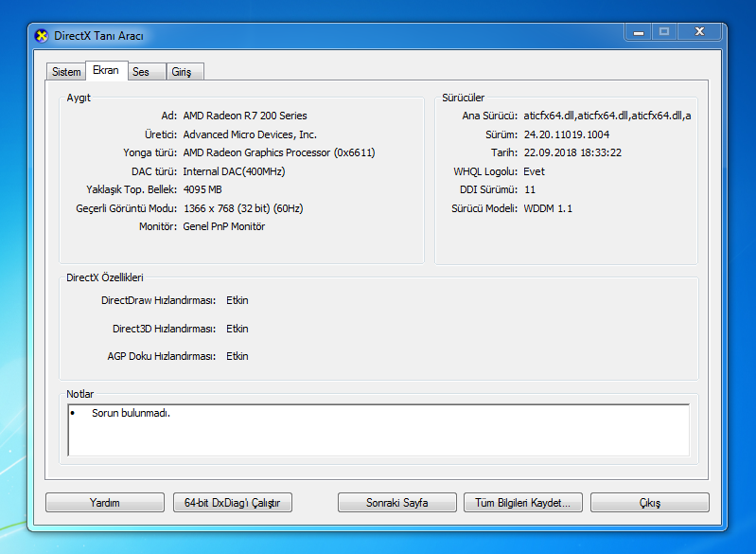The image size is (756, 554).
Task: Click the date 22.09.2018 18:33:22
Action: 572,153
